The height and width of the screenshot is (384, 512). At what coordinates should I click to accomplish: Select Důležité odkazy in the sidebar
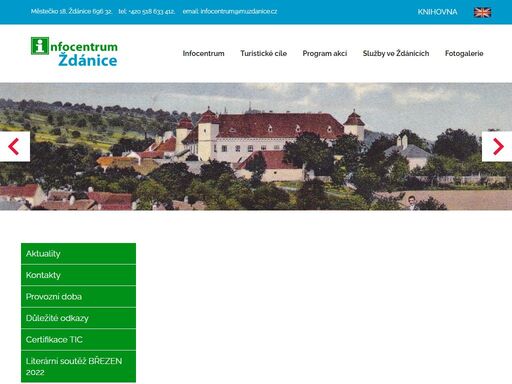tap(78, 318)
